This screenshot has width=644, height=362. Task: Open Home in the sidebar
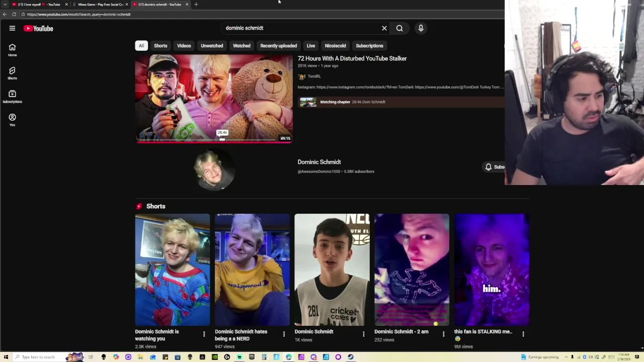point(12,50)
